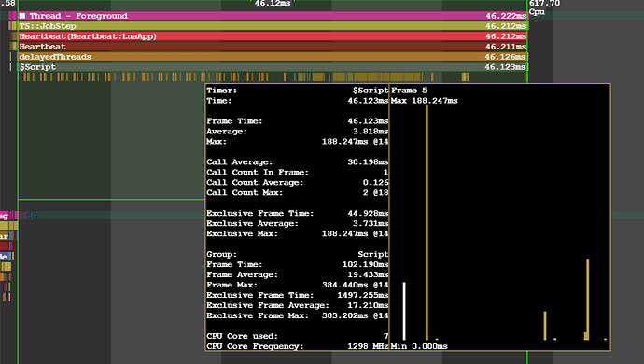The height and width of the screenshot is (364, 644).
Task: Click the "Call Average:" label
Action: click(x=240, y=161)
